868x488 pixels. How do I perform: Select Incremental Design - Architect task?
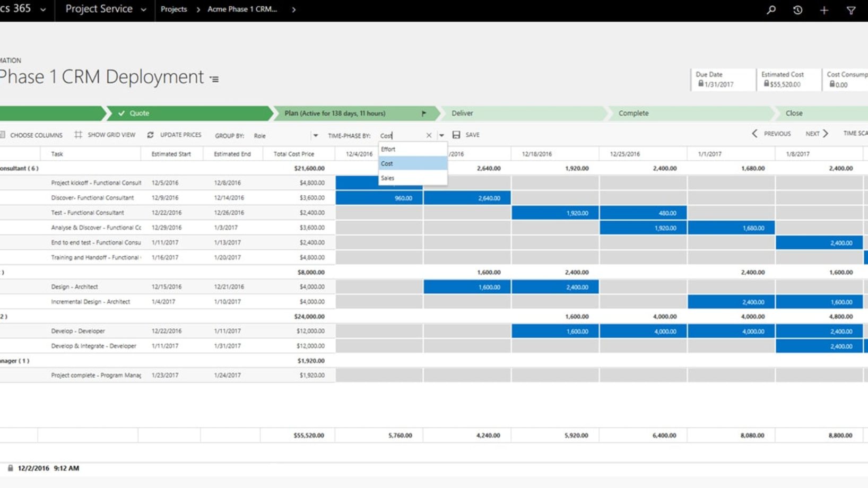click(90, 301)
